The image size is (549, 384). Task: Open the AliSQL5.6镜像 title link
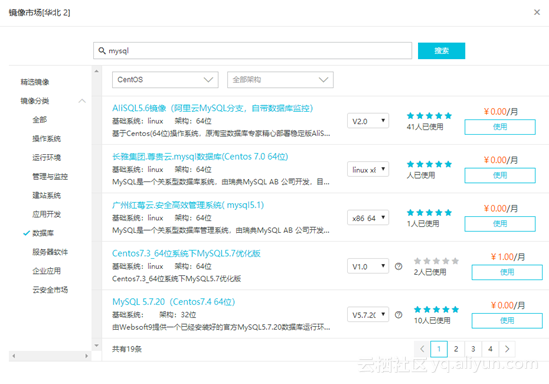(x=213, y=108)
